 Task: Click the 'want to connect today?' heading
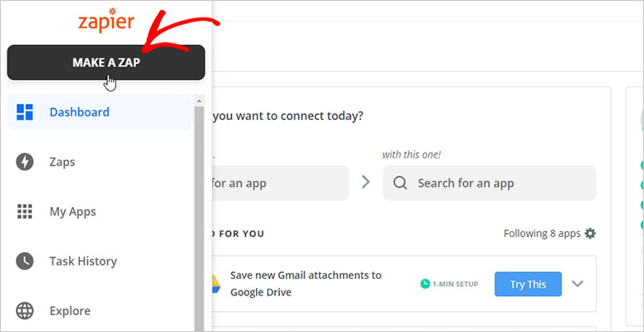click(288, 116)
